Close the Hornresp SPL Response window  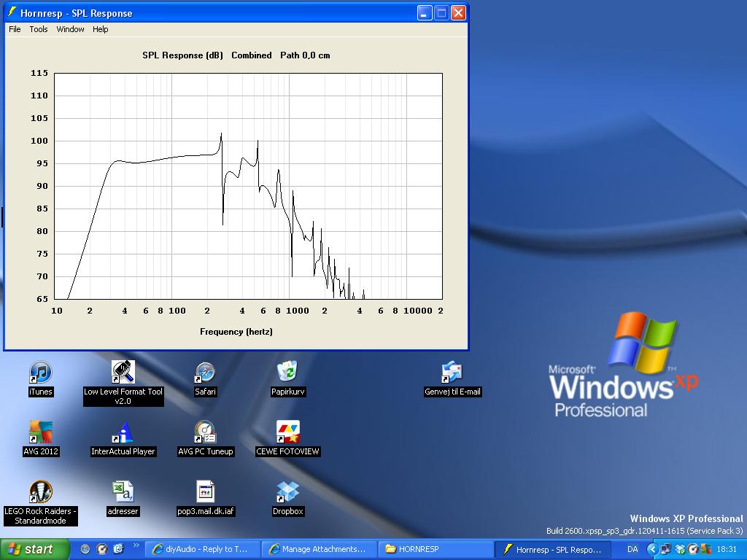458,13
